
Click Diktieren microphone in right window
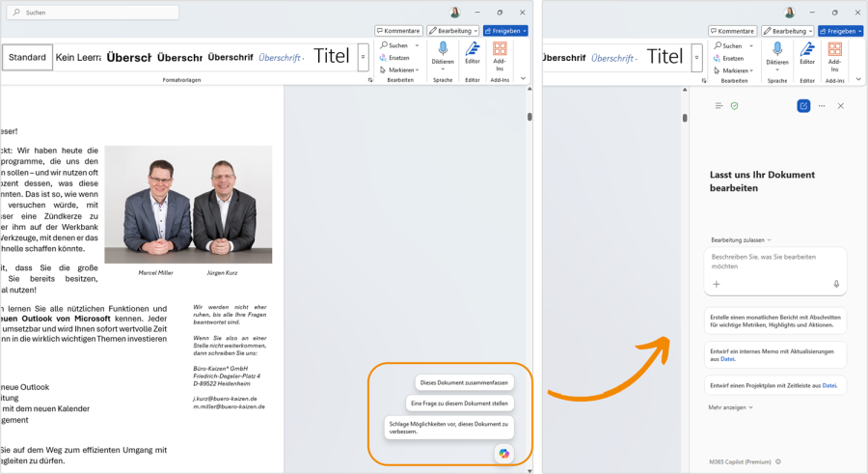tap(777, 49)
